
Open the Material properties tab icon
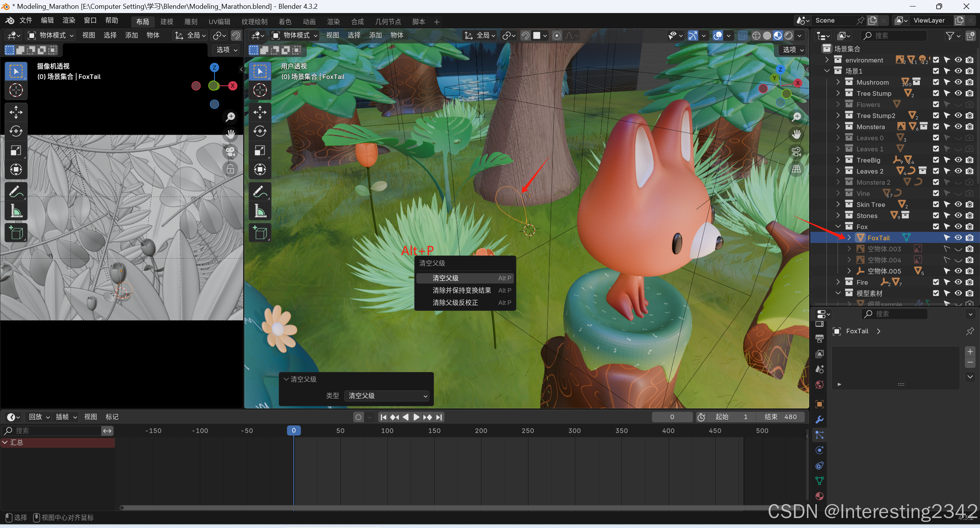(820, 496)
